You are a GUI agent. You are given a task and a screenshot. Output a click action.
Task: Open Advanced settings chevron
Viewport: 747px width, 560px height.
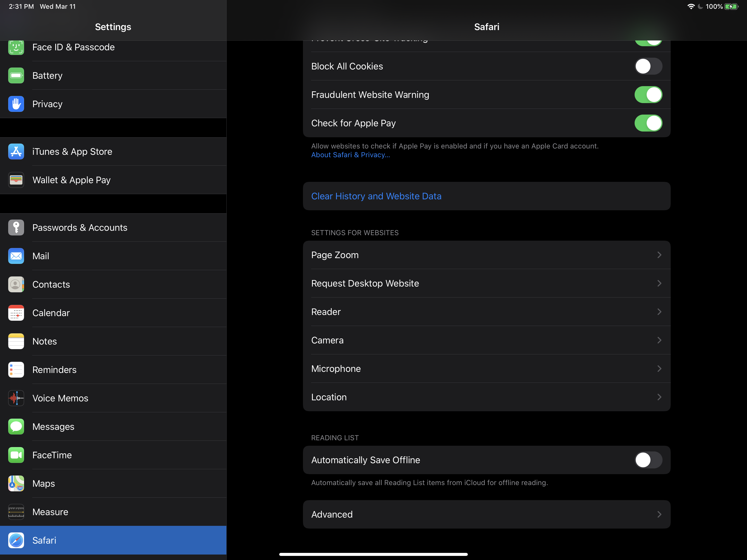pos(659,514)
